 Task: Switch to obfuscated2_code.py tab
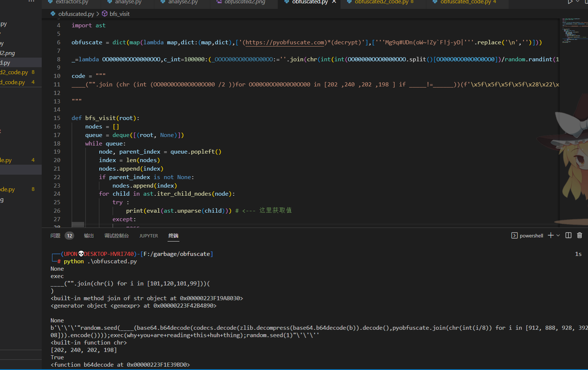[x=381, y=2]
